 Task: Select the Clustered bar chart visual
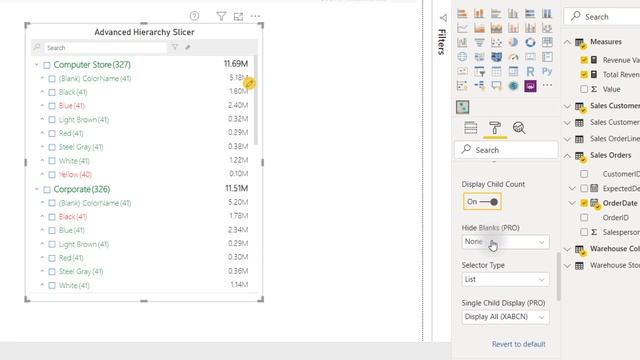point(496,13)
